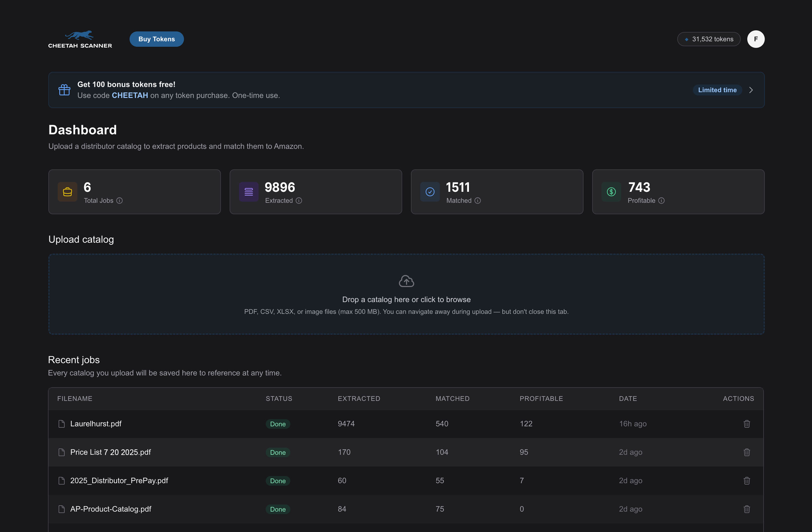Show info tooltip for Profitable stat

(661, 201)
